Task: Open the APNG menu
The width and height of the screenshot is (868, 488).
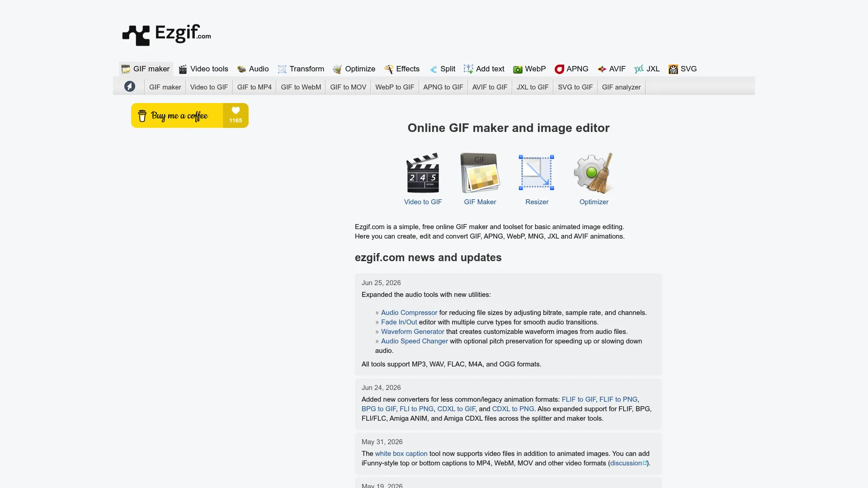Action: point(572,69)
